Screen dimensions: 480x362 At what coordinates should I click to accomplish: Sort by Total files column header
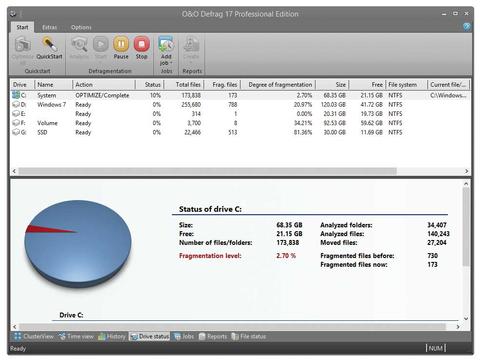coord(184,85)
